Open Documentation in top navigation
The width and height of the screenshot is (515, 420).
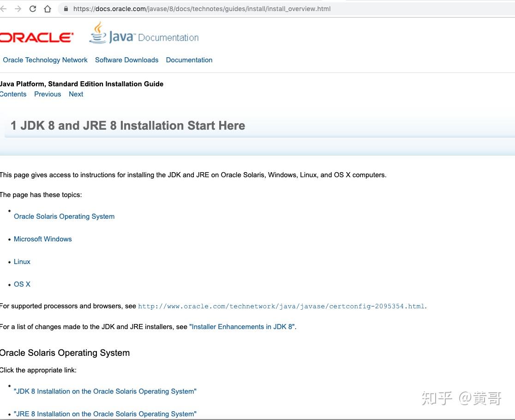[189, 60]
